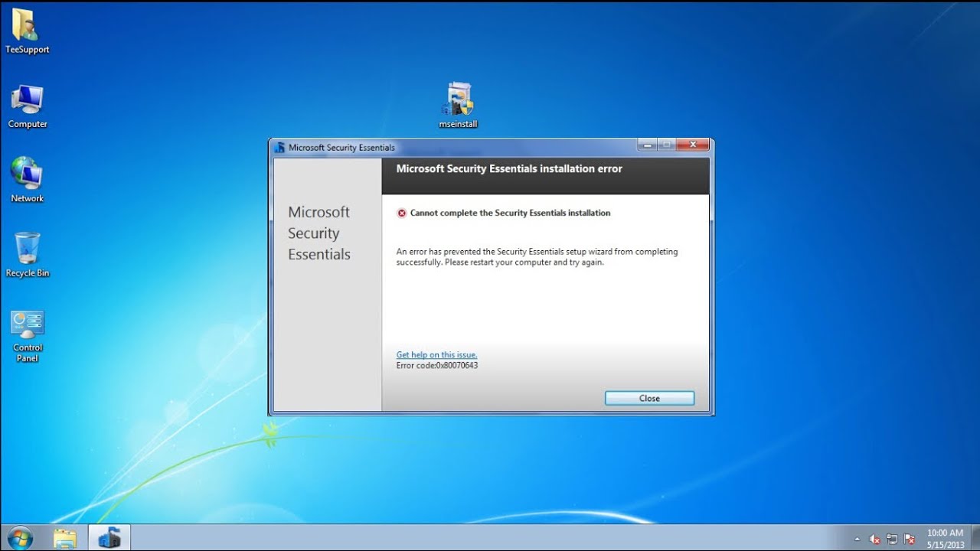Click the 'Please restart your computer' paragraph
Viewport: 980px width, 551px height.
(x=537, y=257)
